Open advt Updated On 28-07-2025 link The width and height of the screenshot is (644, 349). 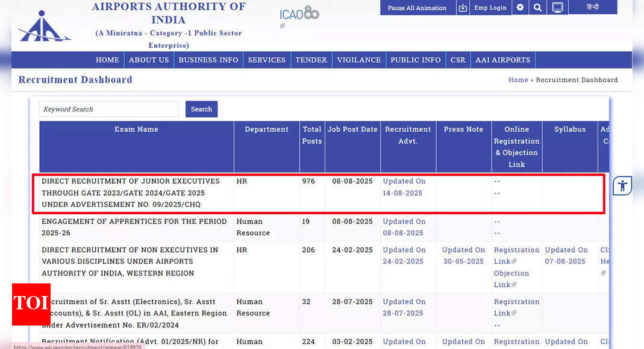[404, 307]
